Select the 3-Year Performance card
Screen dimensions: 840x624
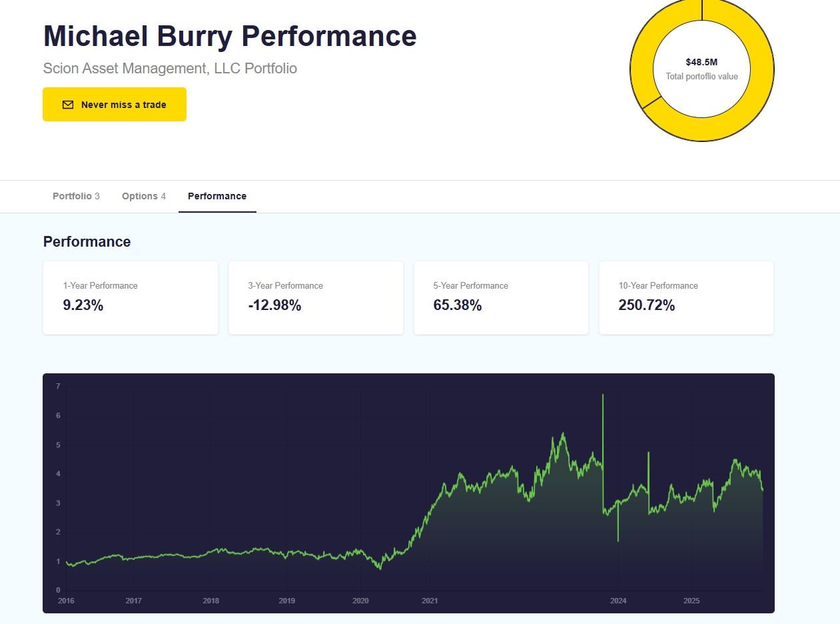pyautogui.click(x=316, y=297)
